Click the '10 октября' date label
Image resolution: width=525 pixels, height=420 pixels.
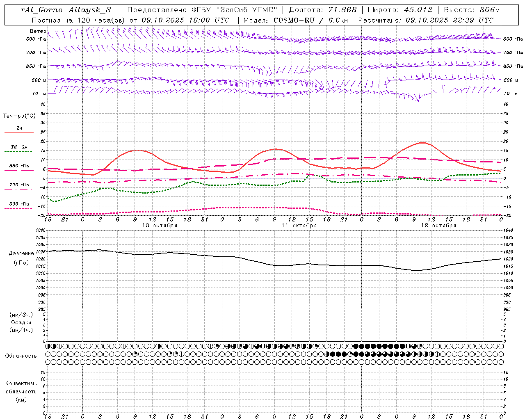pyautogui.click(x=160, y=225)
